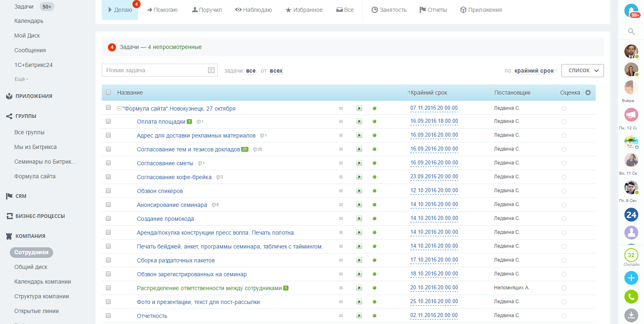Click the blue plus button in right sidebar
The image size is (644, 324).
631,278
